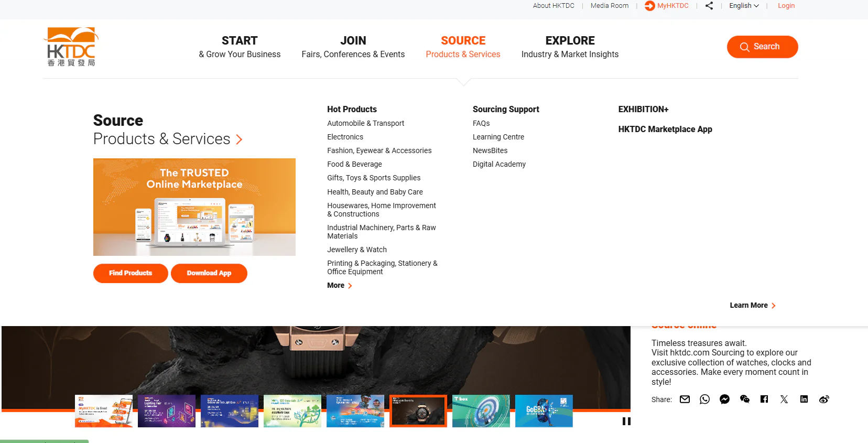868x443 pixels.
Task: Share via WeChat icon
Action: point(744,399)
